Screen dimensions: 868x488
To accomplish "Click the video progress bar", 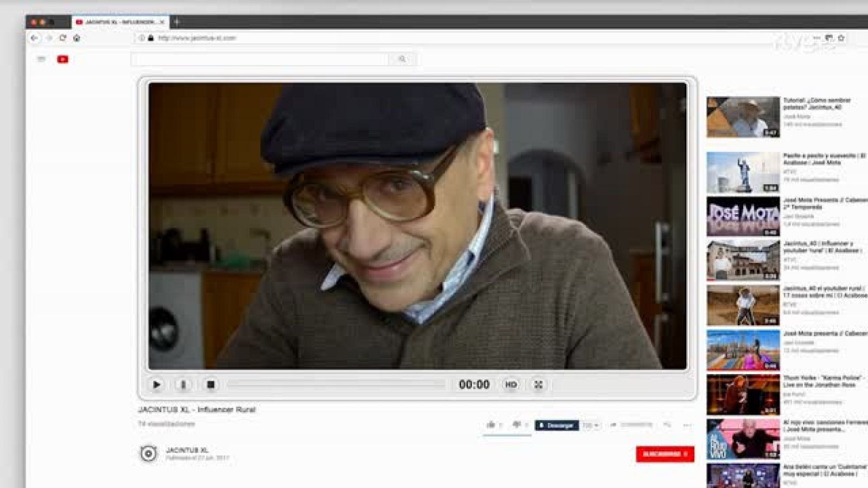I will tap(336, 384).
